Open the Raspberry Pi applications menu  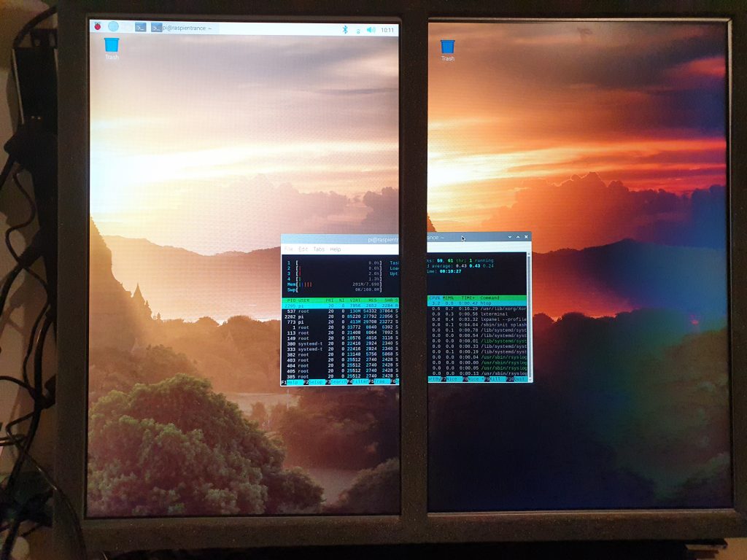click(98, 26)
